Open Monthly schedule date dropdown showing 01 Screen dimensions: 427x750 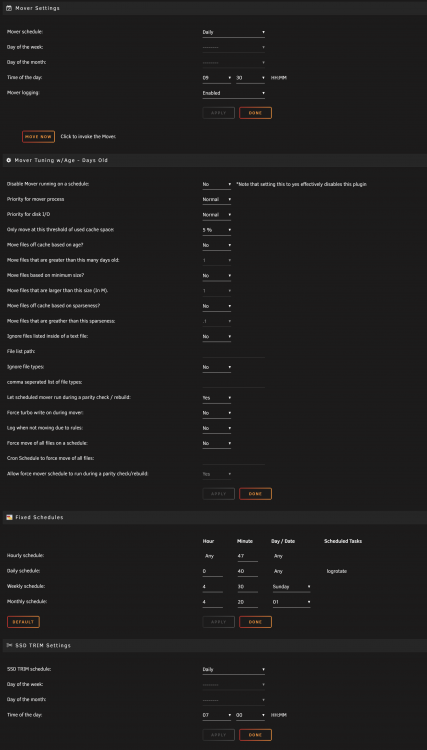(291, 602)
